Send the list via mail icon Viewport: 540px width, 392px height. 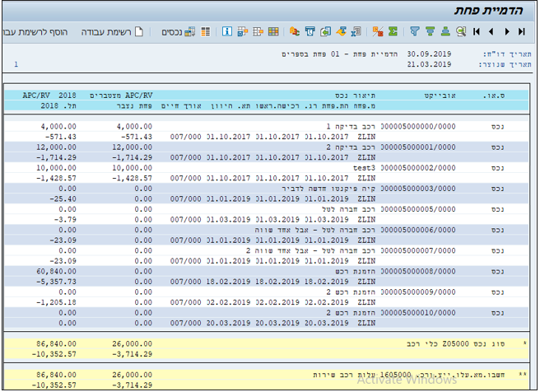click(310, 31)
